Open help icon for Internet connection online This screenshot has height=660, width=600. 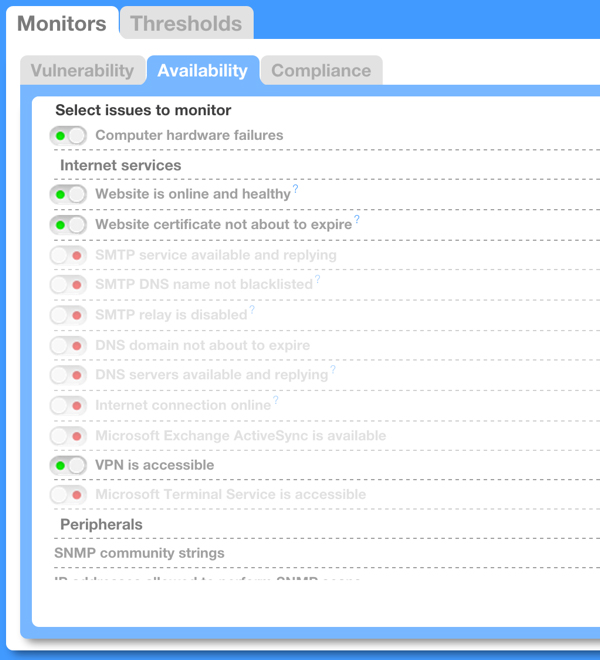pyautogui.click(x=275, y=400)
